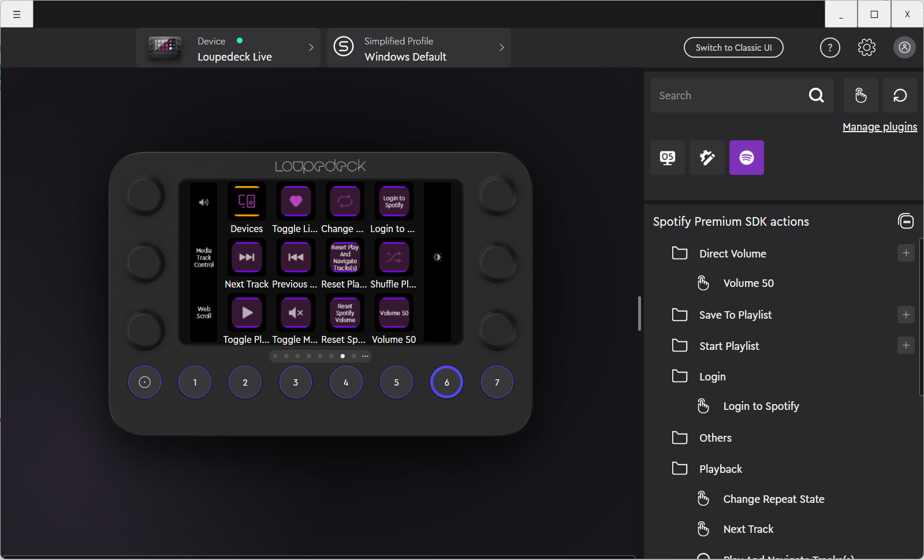The height and width of the screenshot is (560, 924).
Task: Select the home round button
Action: click(x=144, y=382)
